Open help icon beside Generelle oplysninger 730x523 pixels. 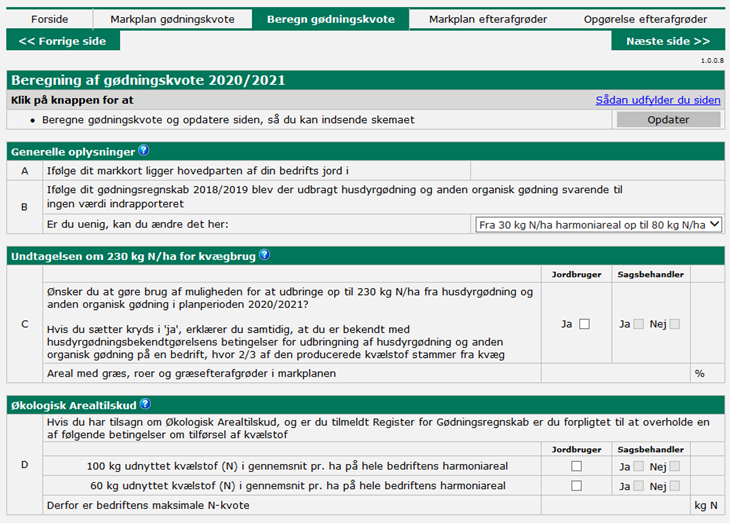tap(144, 151)
